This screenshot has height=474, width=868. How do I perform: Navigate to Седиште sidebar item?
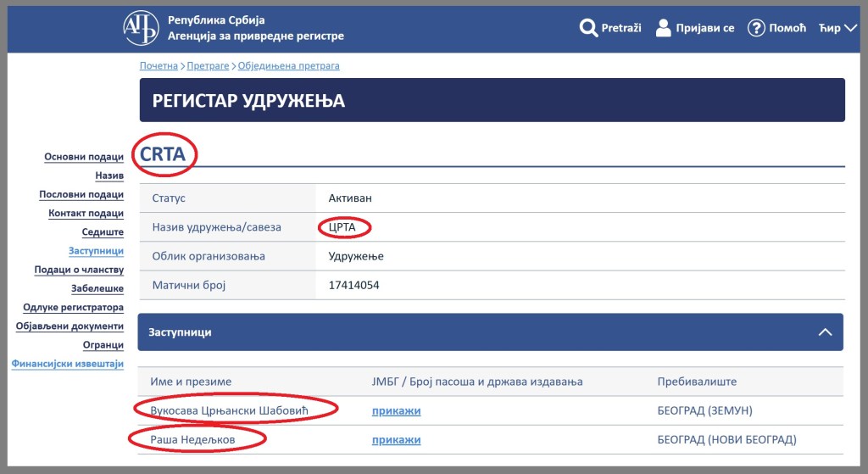(103, 232)
